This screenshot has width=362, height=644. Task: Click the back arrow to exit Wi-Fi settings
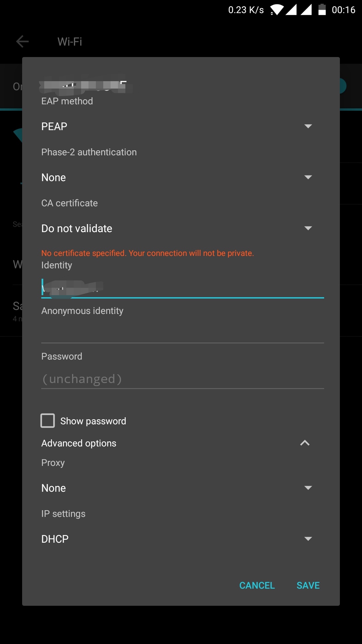coord(22,41)
